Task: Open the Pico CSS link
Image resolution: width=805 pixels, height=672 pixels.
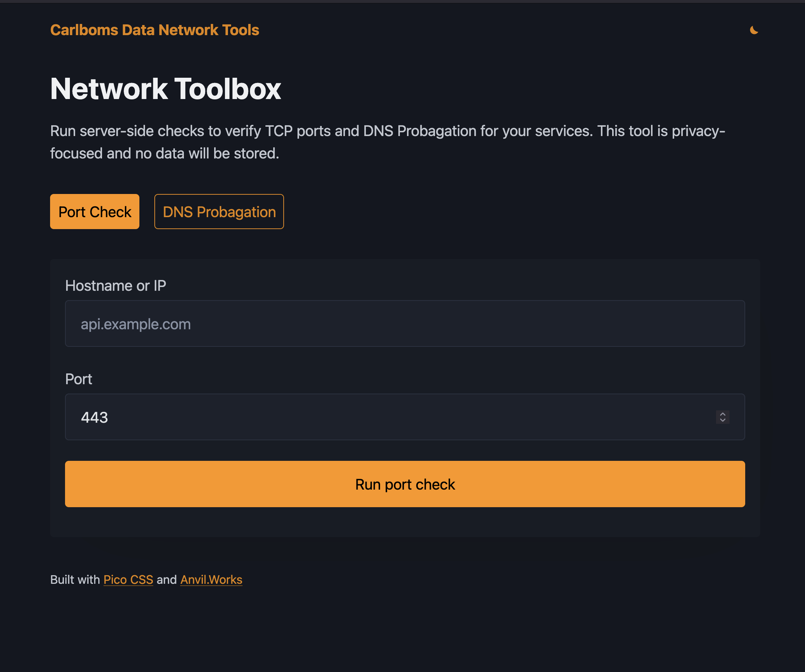Action: [128, 580]
